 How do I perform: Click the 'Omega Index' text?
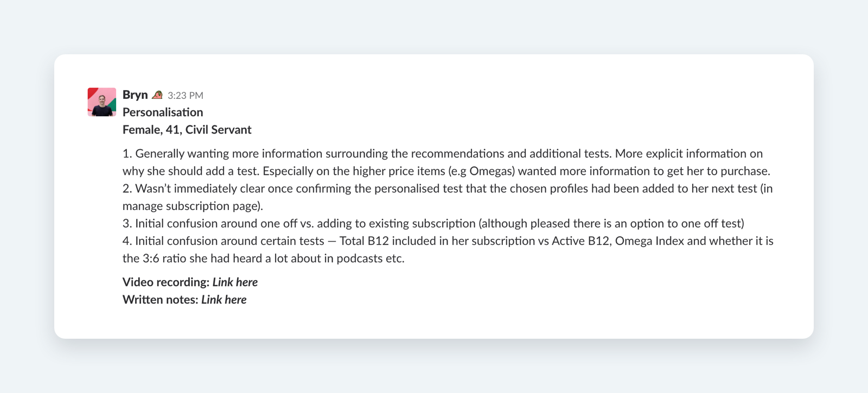(649, 240)
